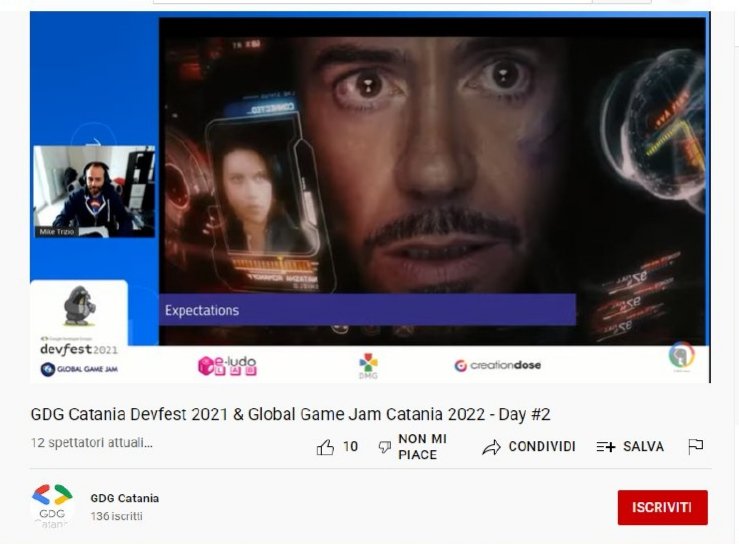
Task: Open the GDG Catania channel name link
Action: (x=124, y=498)
